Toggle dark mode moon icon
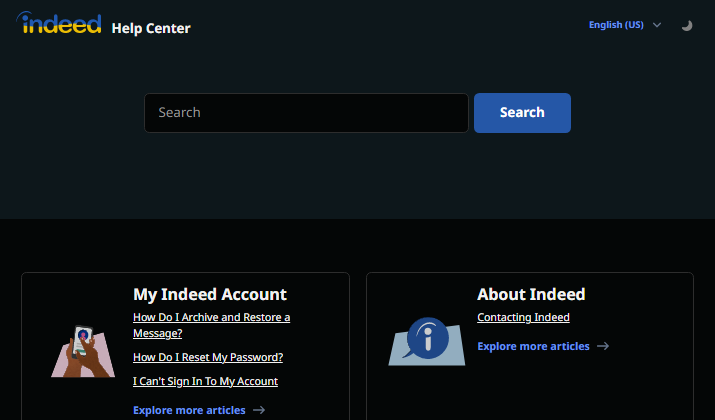This screenshot has height=420, width=715. pos(687,26)
